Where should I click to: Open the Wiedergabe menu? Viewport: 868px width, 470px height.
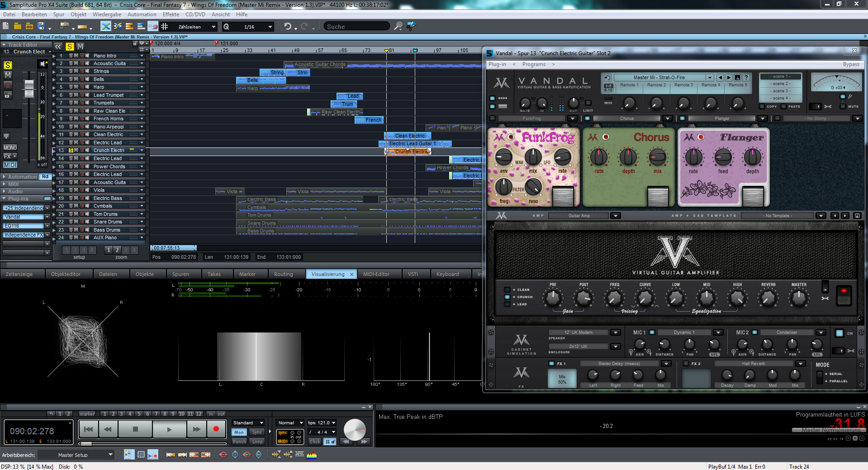107,14
